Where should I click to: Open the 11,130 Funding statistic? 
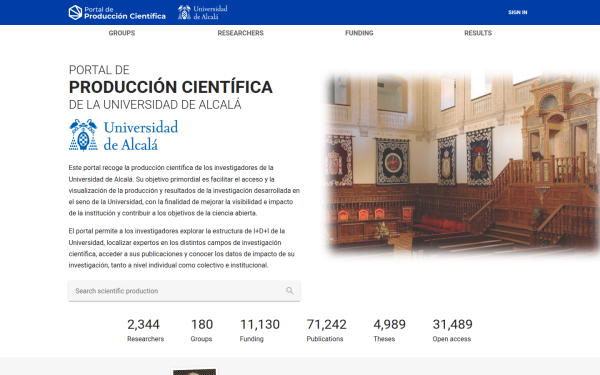coord(259,330)
